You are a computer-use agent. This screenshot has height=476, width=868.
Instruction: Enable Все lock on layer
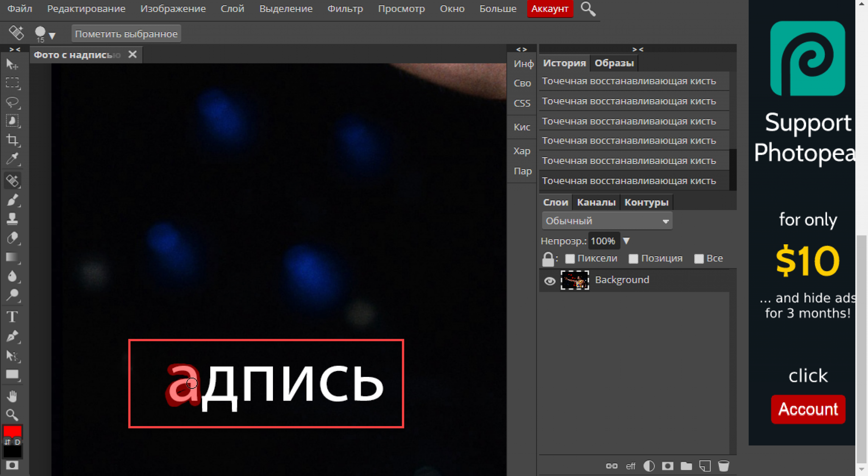coord(700,258)
